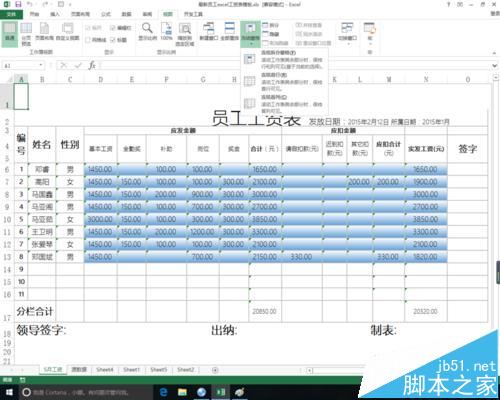Click the formula bar cancel X icon
The width and height of the screenshot is (500, 400).
[x=64, y=65]
